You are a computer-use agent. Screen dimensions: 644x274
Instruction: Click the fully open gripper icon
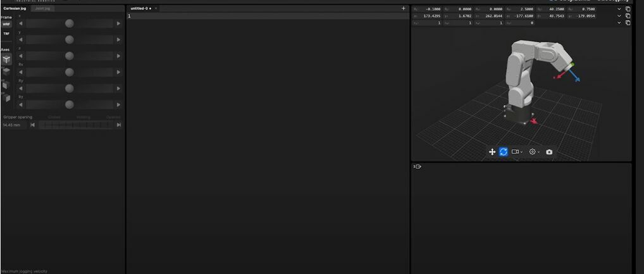[118, 125]
